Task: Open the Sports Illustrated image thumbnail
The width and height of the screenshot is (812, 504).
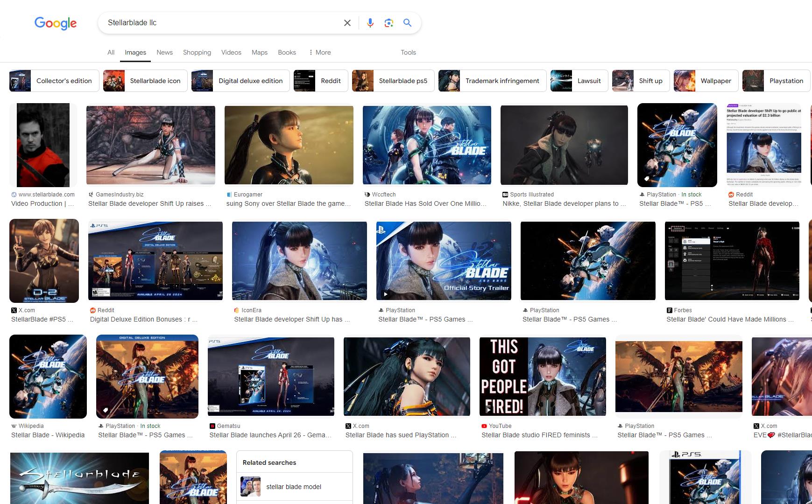Action: [564, 145]
